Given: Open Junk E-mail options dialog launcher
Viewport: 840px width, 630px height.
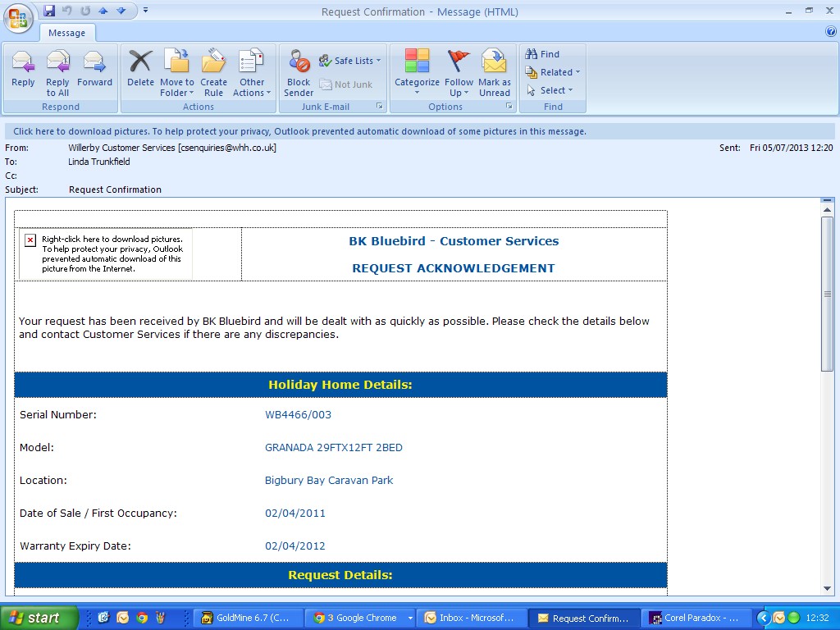Looking at the screenshot, I should click(x=379, y=106).
